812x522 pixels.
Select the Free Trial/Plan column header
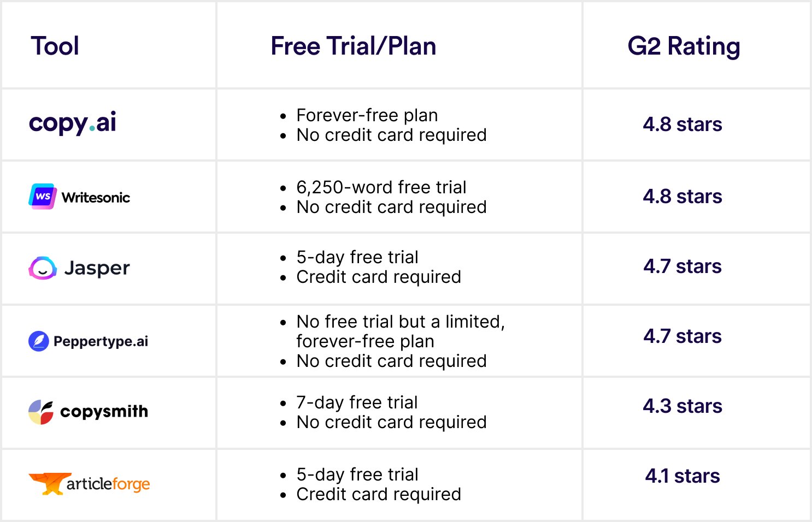pyautogui.click(x=354, y=46)
